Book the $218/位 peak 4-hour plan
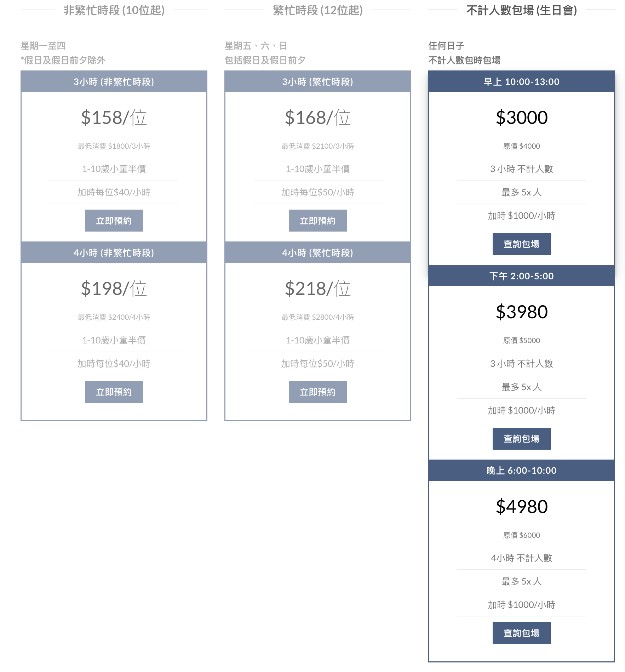625x672 pixels. [x=317, y=392]
